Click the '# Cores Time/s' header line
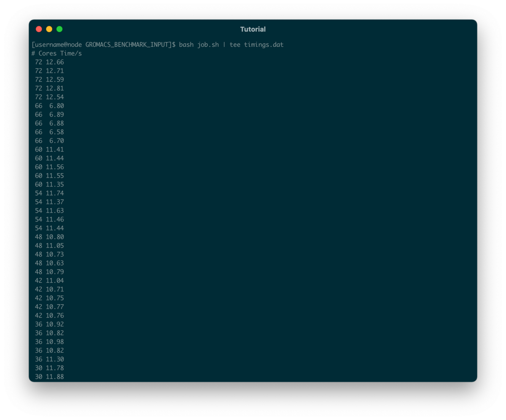 [x=57, y=54]
